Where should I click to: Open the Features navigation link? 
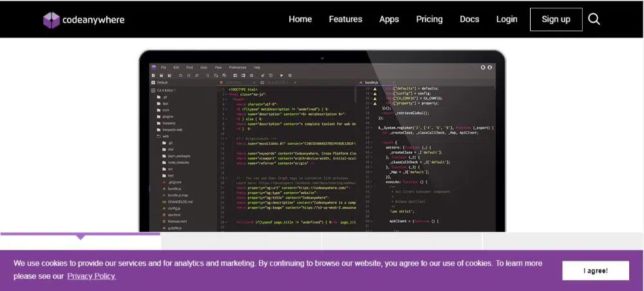345,19
